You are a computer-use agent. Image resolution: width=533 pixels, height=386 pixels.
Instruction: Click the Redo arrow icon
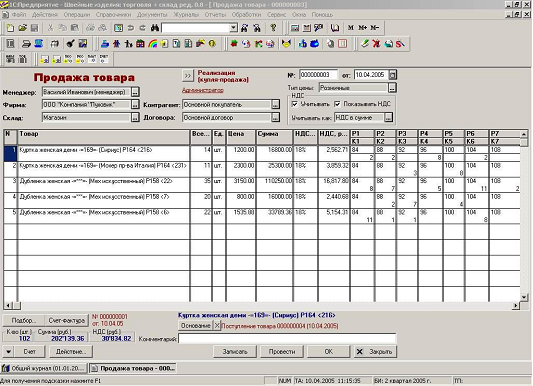143,28
